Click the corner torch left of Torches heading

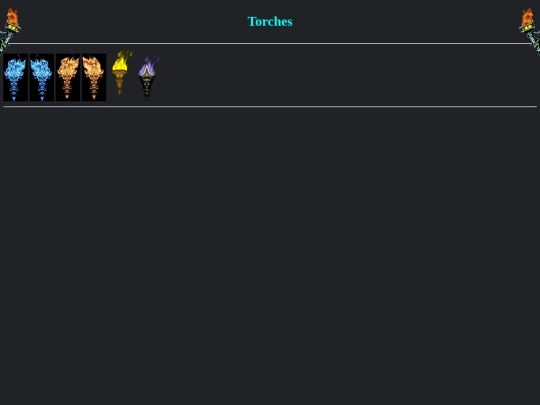click(10, 31)
